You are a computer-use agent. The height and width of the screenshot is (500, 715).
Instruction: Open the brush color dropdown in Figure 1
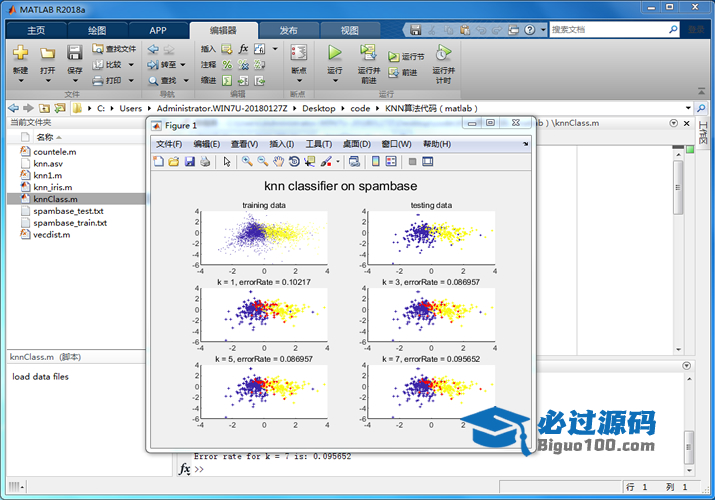click(x=338, y=161)
